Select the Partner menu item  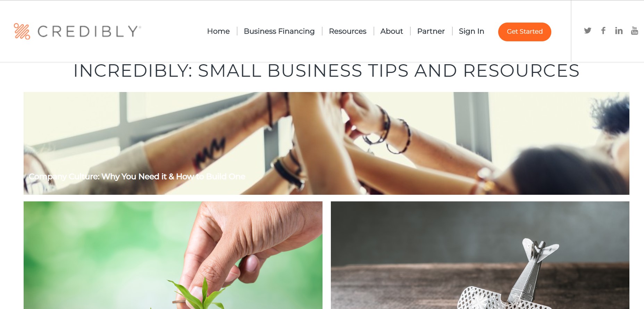[x=431, y=31]
